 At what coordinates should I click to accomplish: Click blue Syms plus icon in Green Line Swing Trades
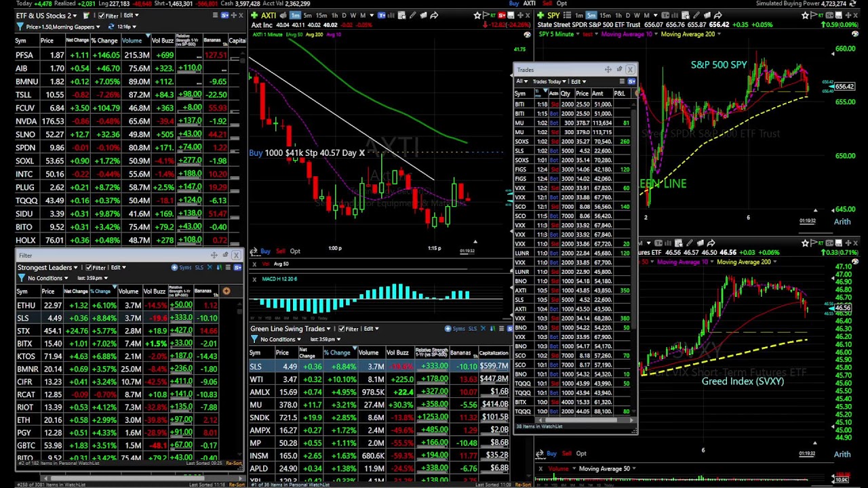coord(448,329)
